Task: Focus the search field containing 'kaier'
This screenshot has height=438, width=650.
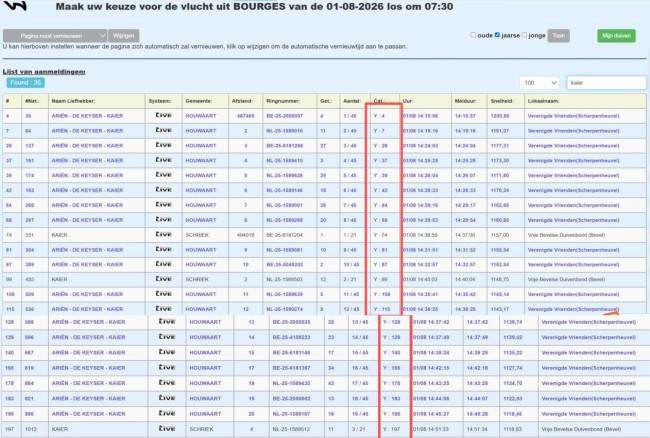Action: [x=606, y=83]
